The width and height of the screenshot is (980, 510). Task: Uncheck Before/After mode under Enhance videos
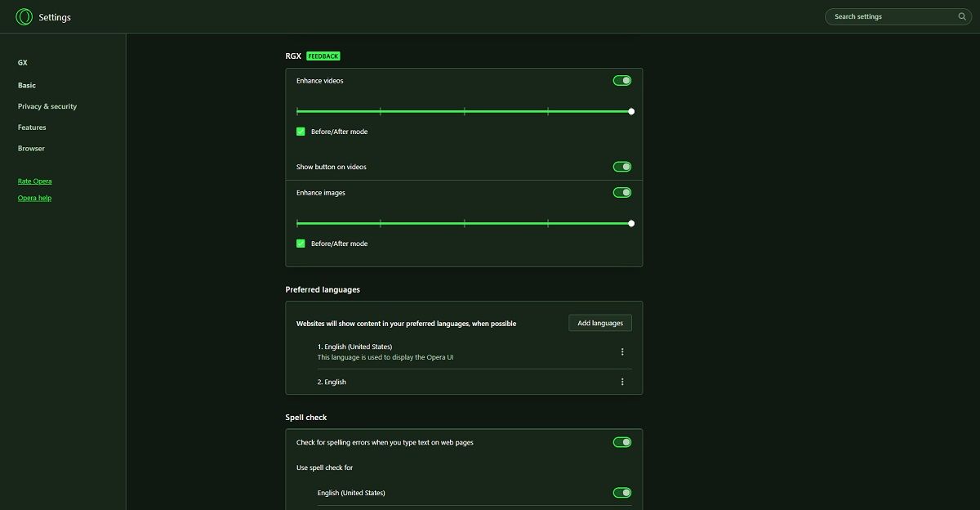pos(301,131)
